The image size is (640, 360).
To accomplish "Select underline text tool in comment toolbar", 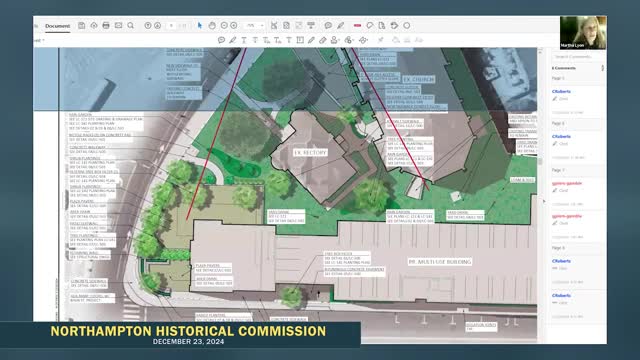I will coord(244,40).
